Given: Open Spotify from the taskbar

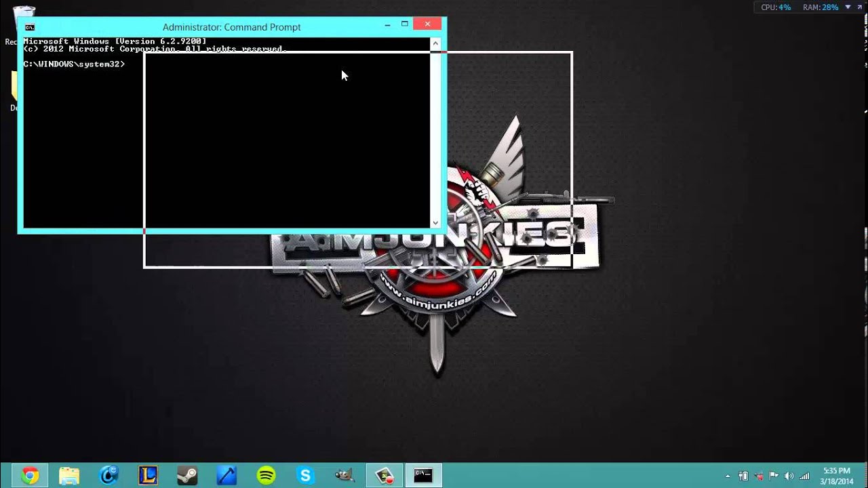Looking at the screenshot, I should pyautogui.click(x=266, y=476).
